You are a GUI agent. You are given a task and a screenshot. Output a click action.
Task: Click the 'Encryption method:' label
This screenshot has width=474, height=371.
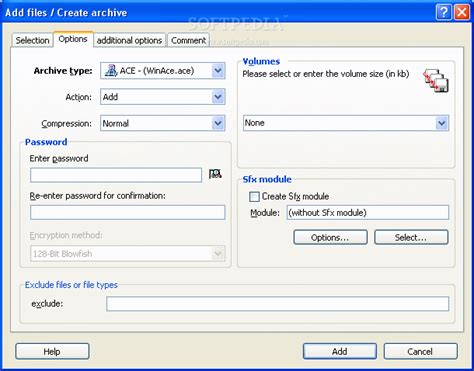[x=66, y=235]
